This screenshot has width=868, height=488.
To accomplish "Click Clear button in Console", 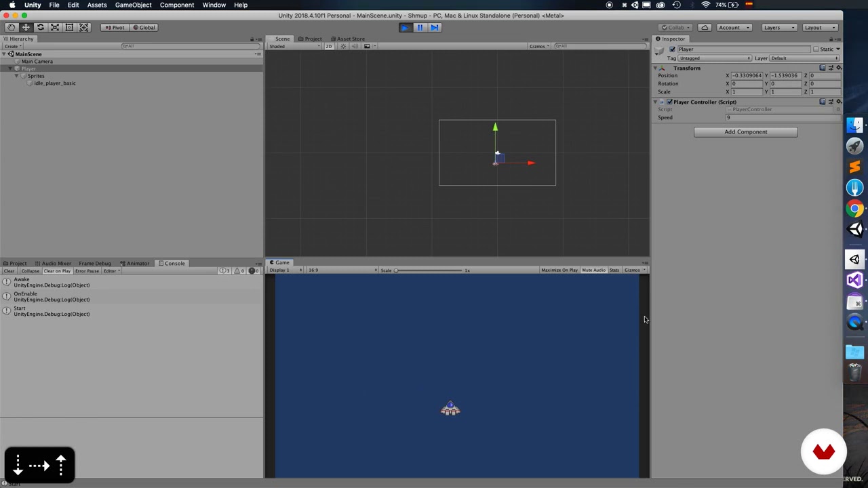I will point(9,271).
